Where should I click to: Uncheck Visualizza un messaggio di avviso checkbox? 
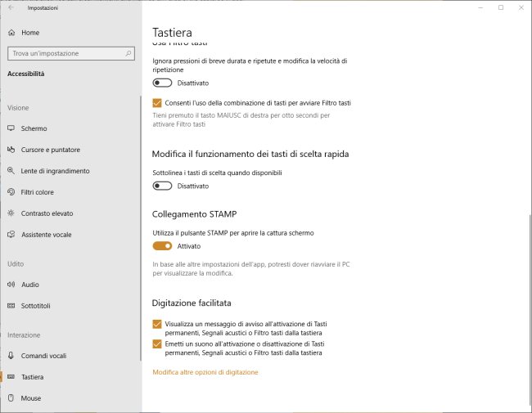(x=157, y=324)
